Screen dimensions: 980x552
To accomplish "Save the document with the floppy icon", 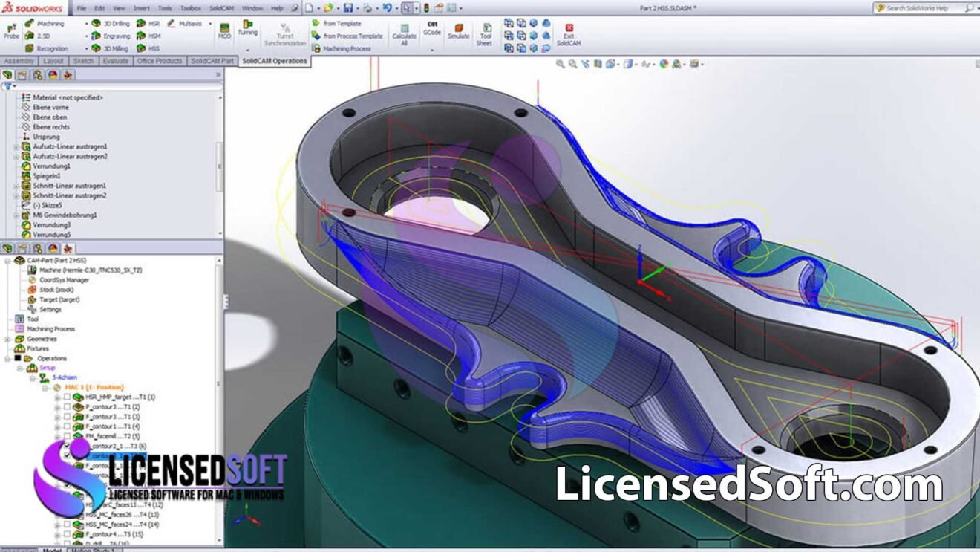I will click(x=348, y=8).
